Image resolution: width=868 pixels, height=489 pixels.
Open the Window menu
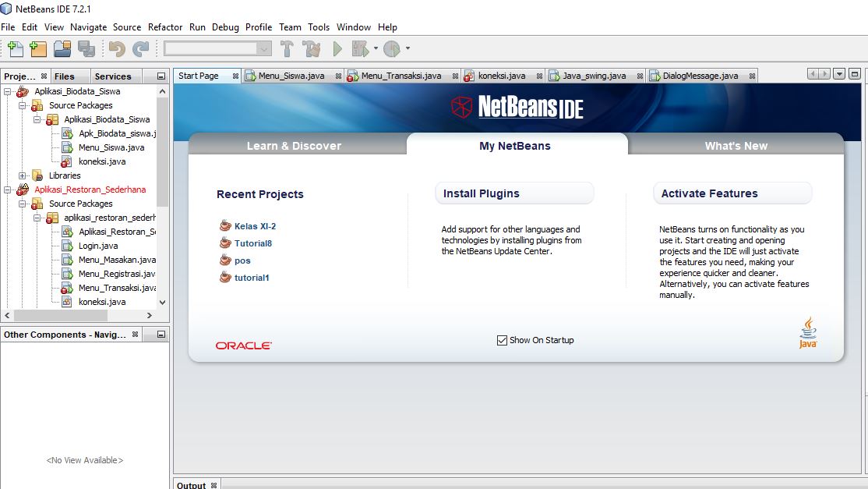[x=354, y=27]
